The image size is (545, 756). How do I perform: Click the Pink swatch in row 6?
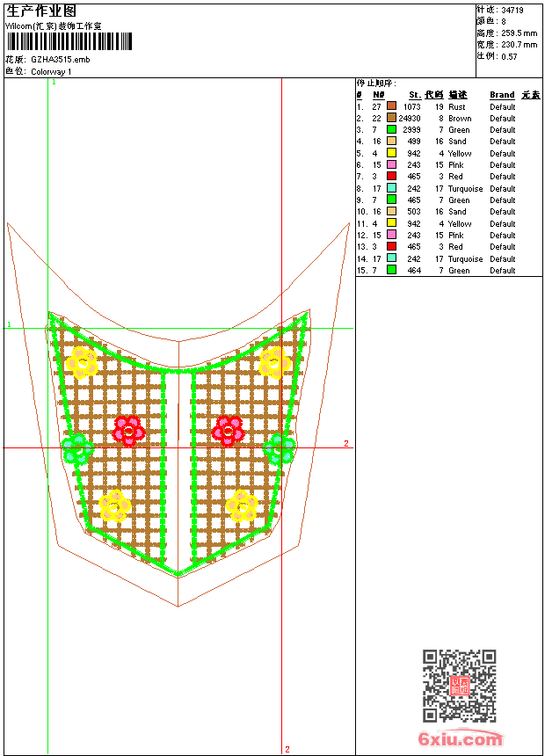[x=391, y=165]
